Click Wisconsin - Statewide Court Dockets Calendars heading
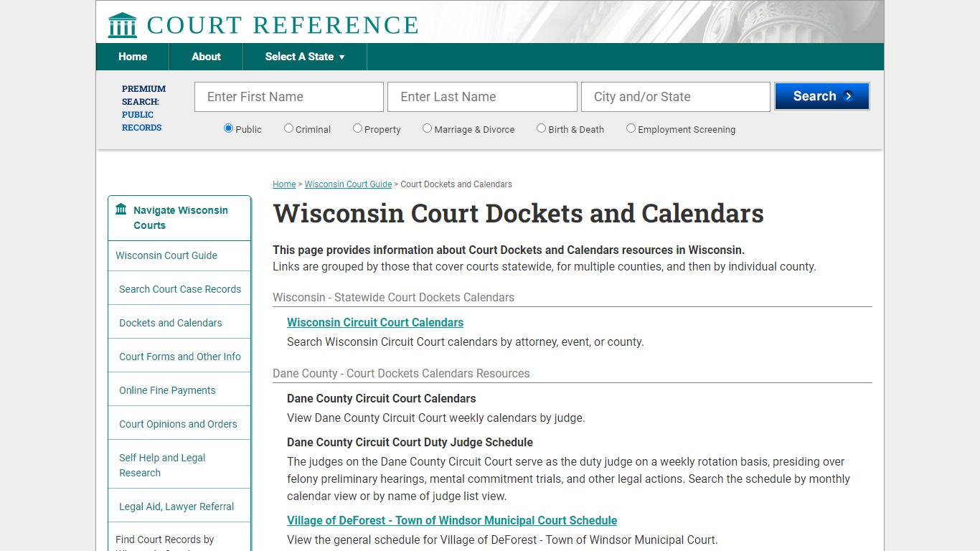This screenshot has width=980, height=551. (x=393, y=298)
